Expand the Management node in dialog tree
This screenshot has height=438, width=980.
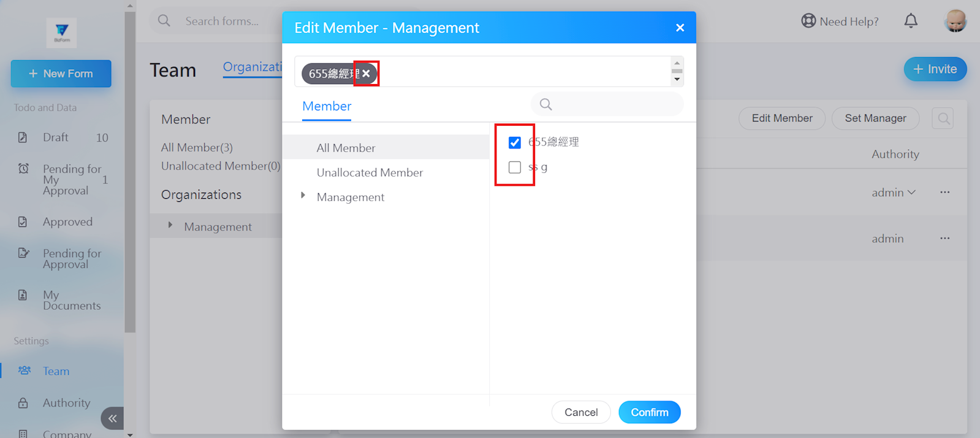[x=303, y=196]
